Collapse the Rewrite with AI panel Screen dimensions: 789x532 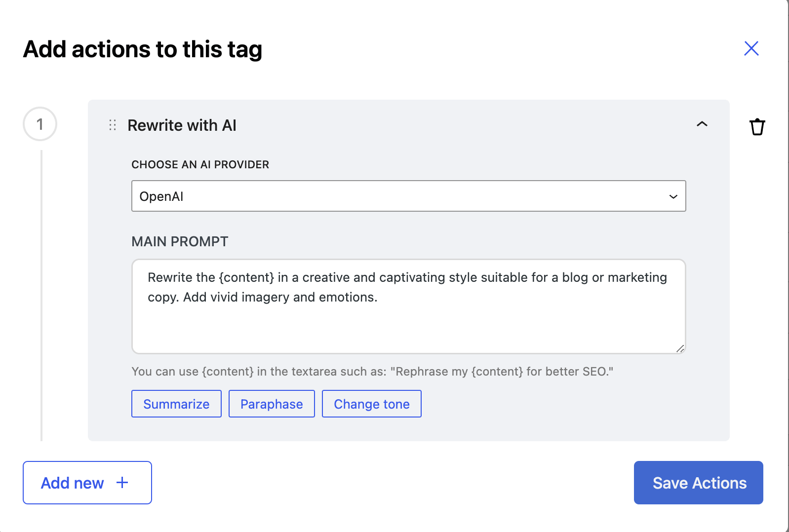702,124
